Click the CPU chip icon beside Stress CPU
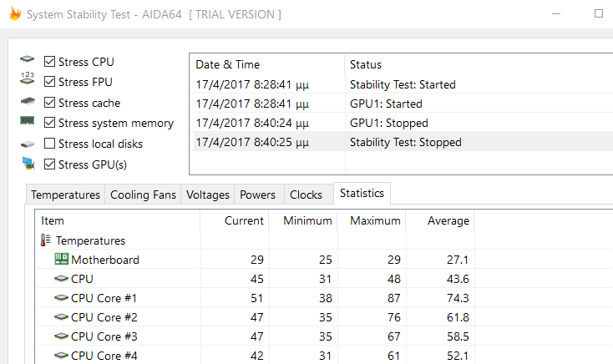 (x=28, y=59)
